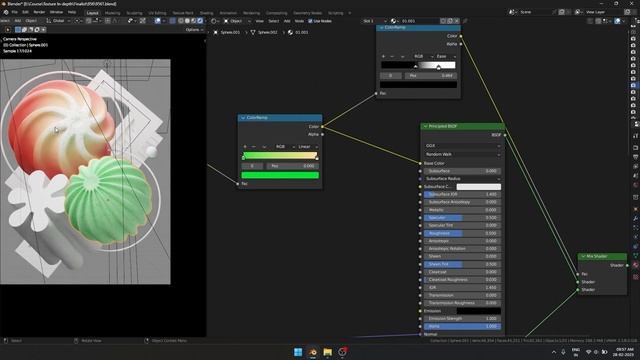The width and height of the screenshot is (640, 360).
Task: Switch to the Geometry Nodes workspace tab
Action: coord(307,13)
